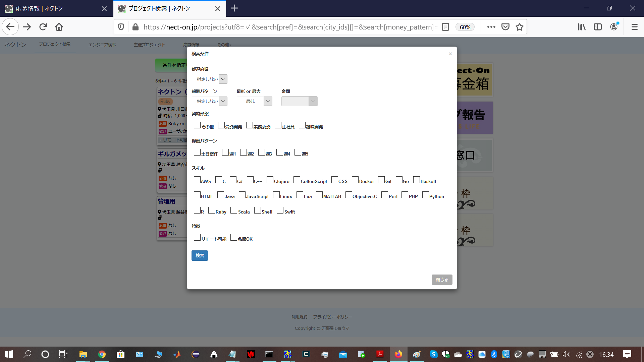The image size is (644, 362).
Task: Check the 業務委託 checkbox
Action: [250, 125]
